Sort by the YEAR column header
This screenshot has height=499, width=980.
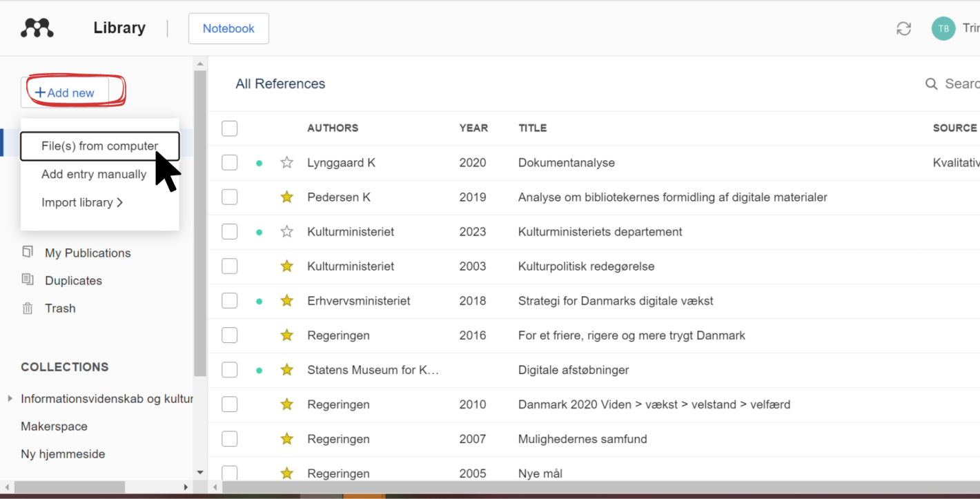tap(473, 128)
